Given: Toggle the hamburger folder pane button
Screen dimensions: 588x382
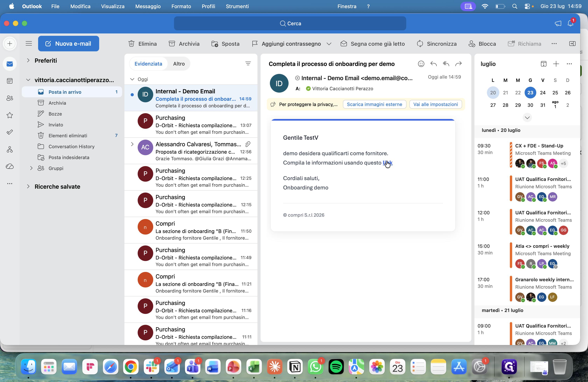Looking at the screenshot, I should coord(29,44).
